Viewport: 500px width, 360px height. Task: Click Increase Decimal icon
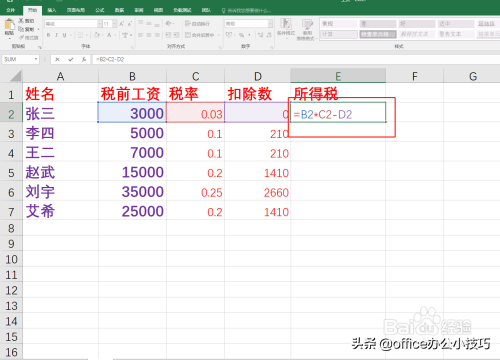coord(261,35)
